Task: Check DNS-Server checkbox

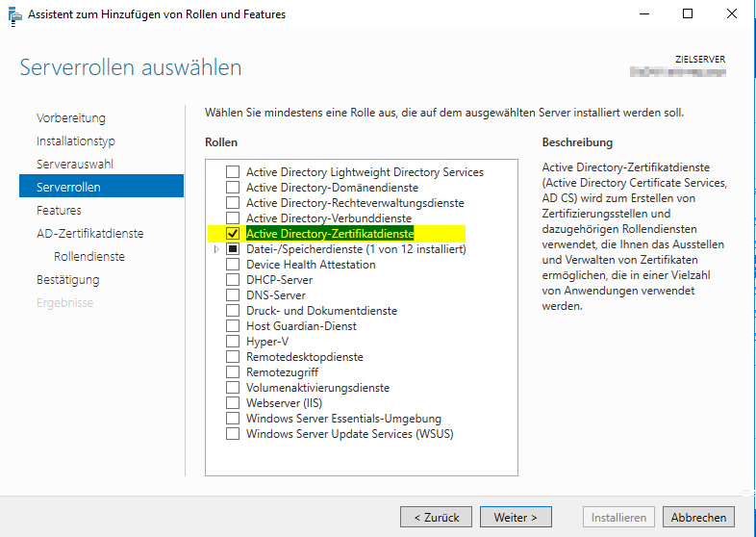Action: 233,295
